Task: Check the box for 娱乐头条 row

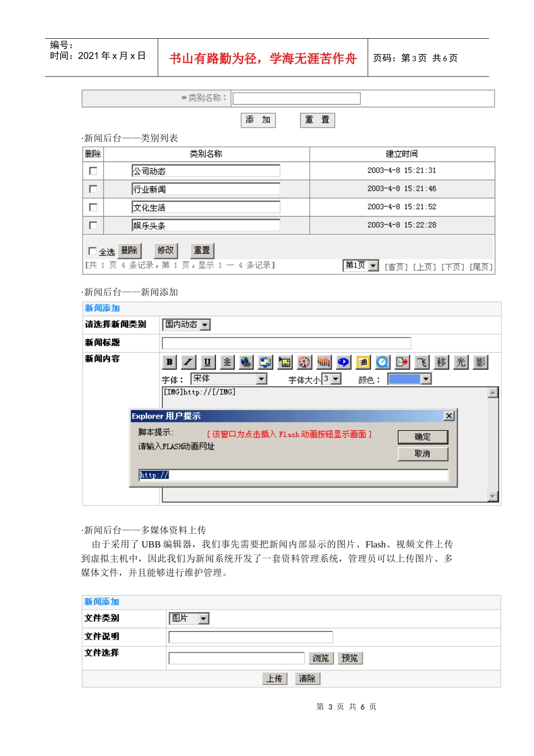Action: (x=93, y=225)
